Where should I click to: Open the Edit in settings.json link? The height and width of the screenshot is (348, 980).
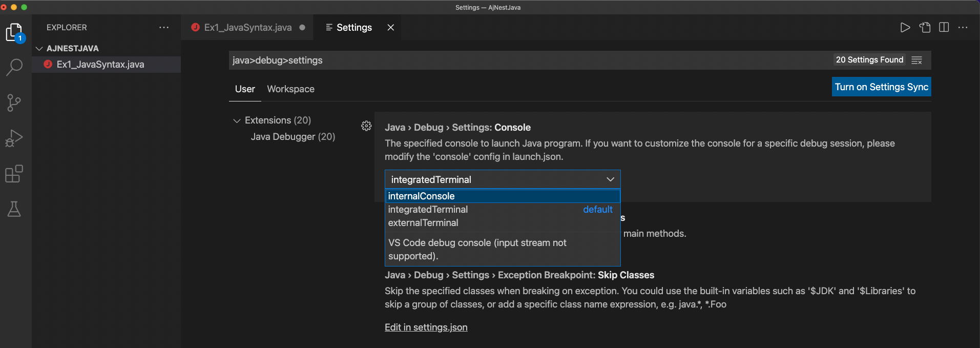[x=426, y=327]
